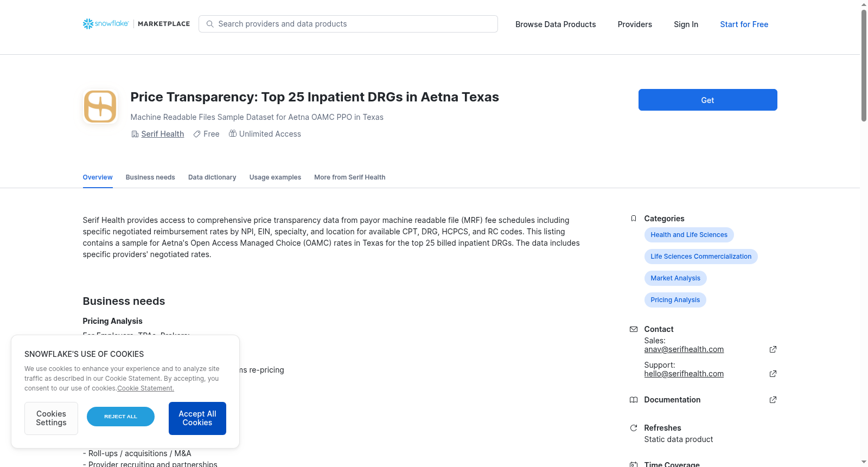
Task: Open the Providers page
Action: pos(635,24)
